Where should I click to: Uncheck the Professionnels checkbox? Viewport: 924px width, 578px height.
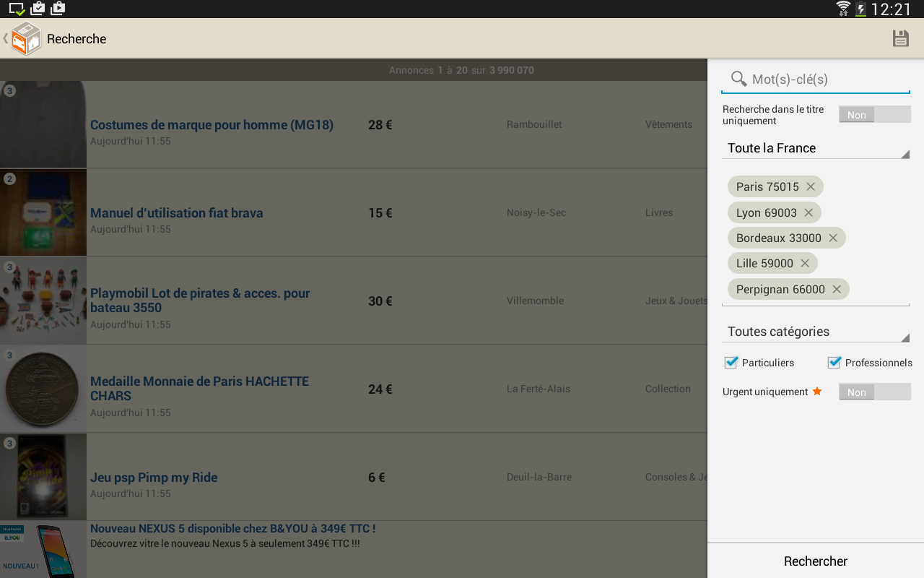(834, 362)
